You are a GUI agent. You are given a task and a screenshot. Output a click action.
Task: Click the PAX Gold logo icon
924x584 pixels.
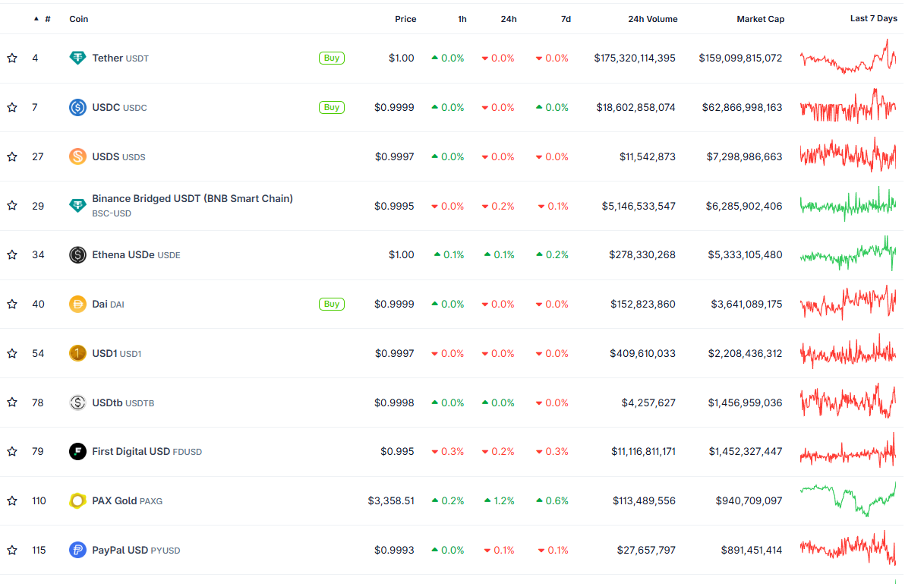[x=77, y=500]
